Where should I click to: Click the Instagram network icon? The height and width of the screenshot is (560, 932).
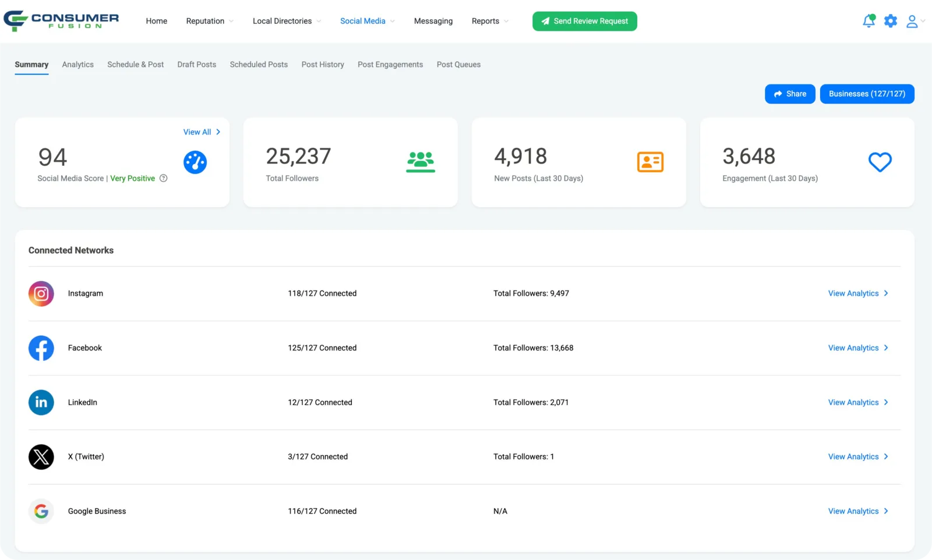(41, 293)
